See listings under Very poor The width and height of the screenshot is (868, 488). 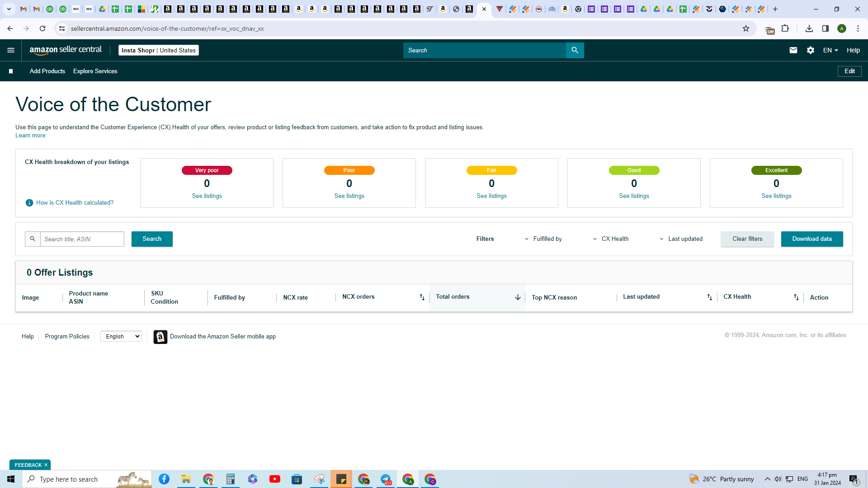coord(207,196)
